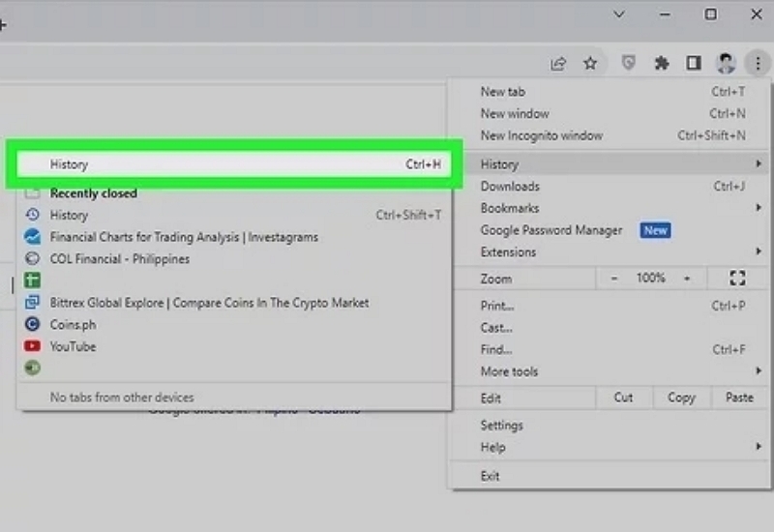Toggle the side panel icon
Image resolution: width=774 pixels, height=532 pixels.
click(x=694, y=63)
